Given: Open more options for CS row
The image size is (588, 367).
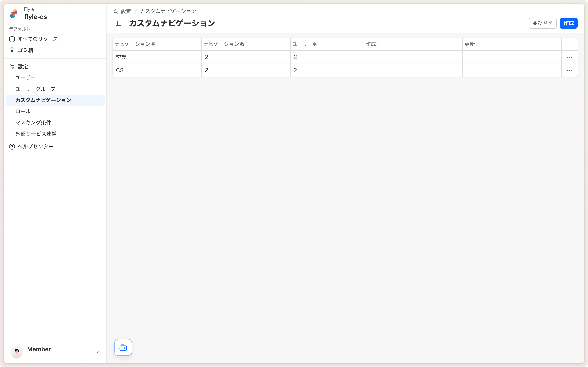Looking at the screenshot, I should tap(569, 70).
